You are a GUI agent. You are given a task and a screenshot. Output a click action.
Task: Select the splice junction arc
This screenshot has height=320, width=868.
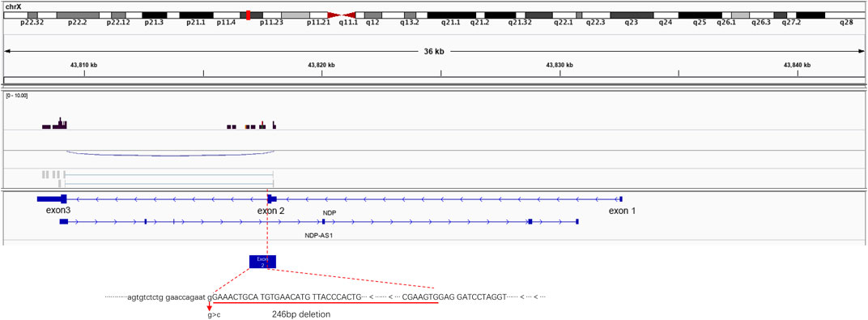coord(170,153)
